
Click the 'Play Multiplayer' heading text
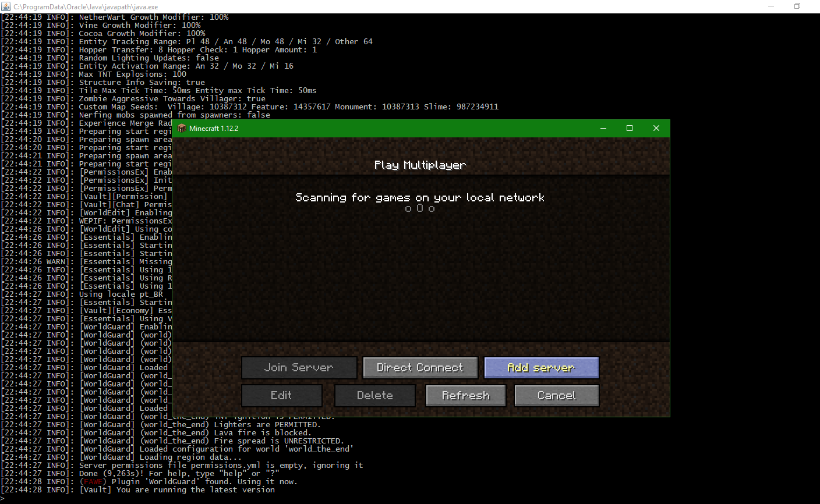pos(420,165)
